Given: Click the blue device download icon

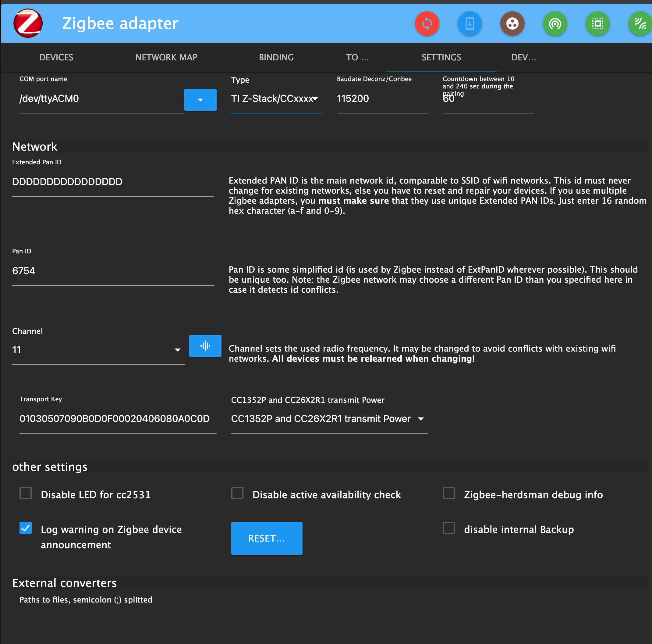Looking at the screenshot, I should [470, 24].
